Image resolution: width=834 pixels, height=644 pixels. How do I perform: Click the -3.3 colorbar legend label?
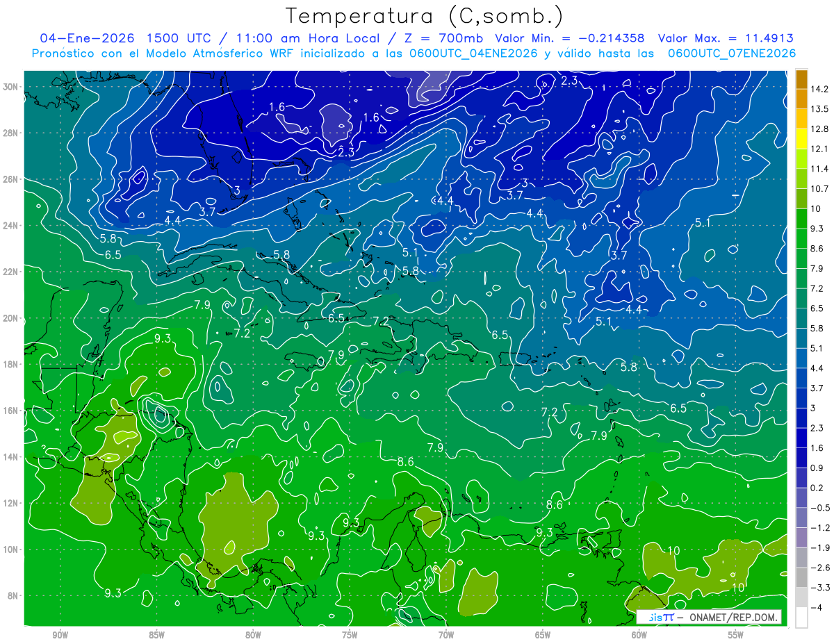(819, 588)
